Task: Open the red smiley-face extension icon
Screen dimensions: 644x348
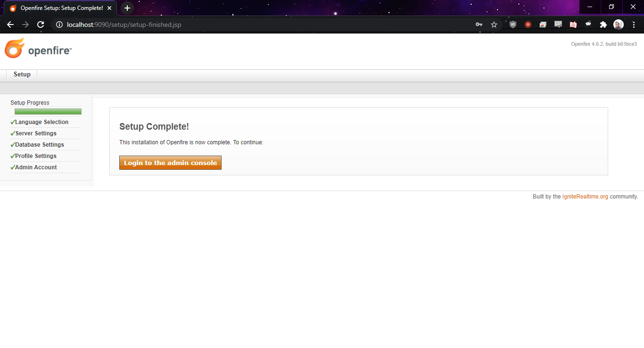Action: pyautogui.click(x=573, y=25)
